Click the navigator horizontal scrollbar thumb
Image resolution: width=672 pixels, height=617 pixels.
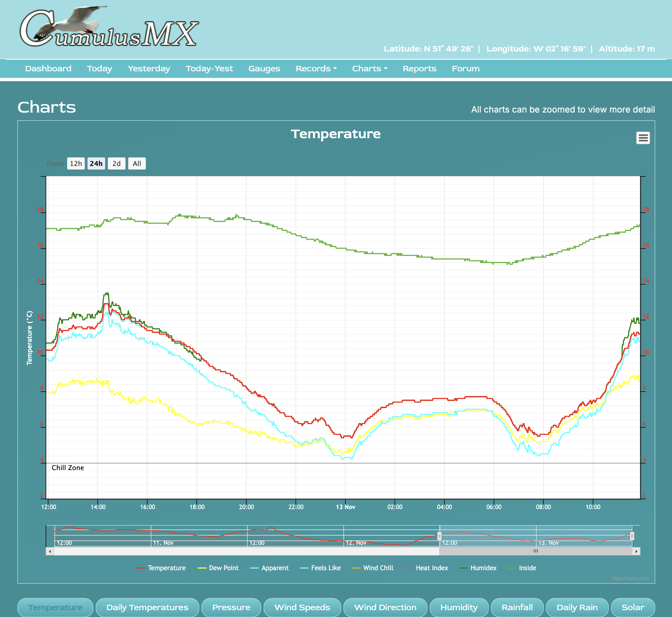536,551
